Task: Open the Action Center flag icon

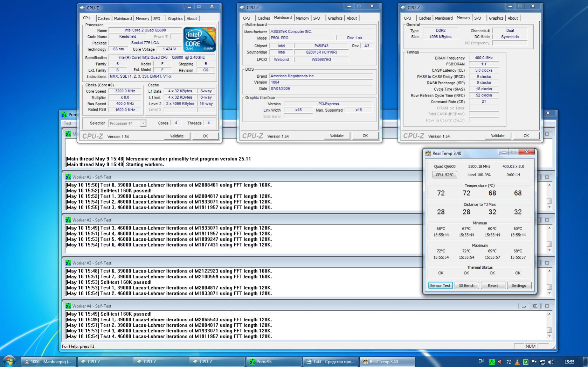Action: click(534, 362)
